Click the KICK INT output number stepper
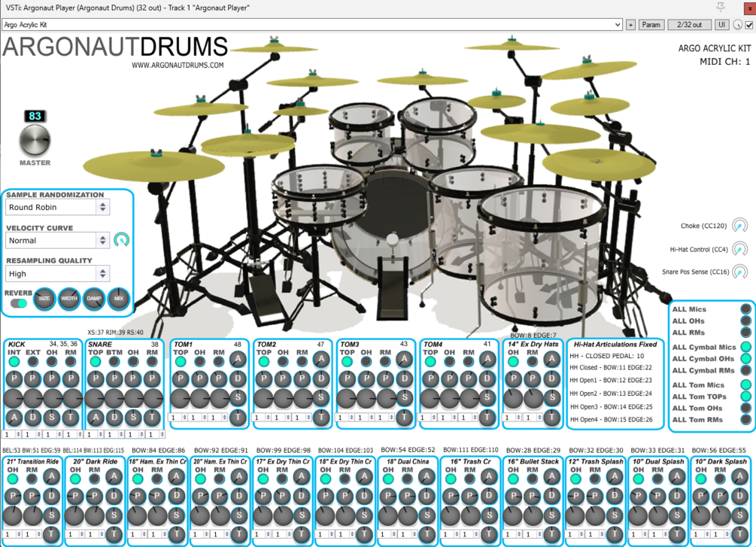This screenshot has height=547, width=756. (x=12, y=434)
